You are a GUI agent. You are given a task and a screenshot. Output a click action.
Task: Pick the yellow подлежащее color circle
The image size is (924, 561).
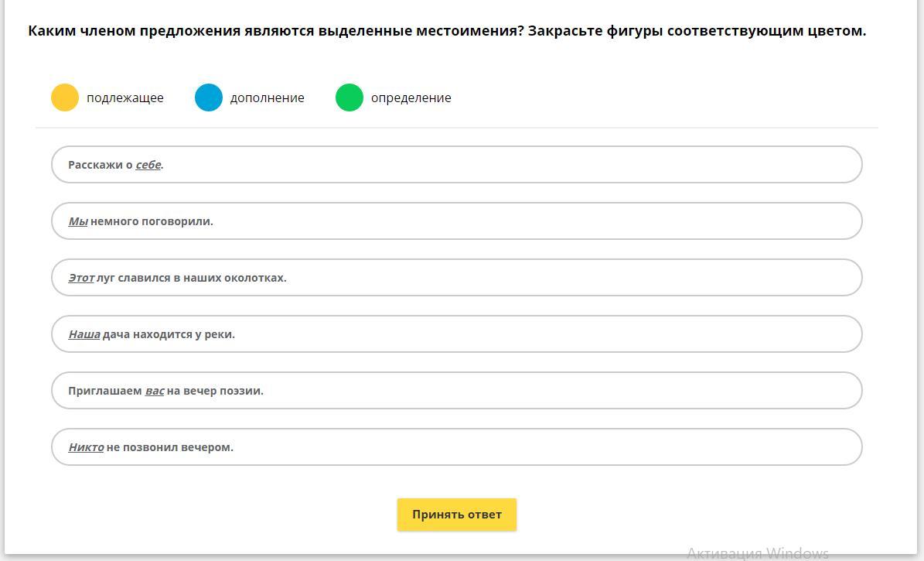(x=65, y=98)
